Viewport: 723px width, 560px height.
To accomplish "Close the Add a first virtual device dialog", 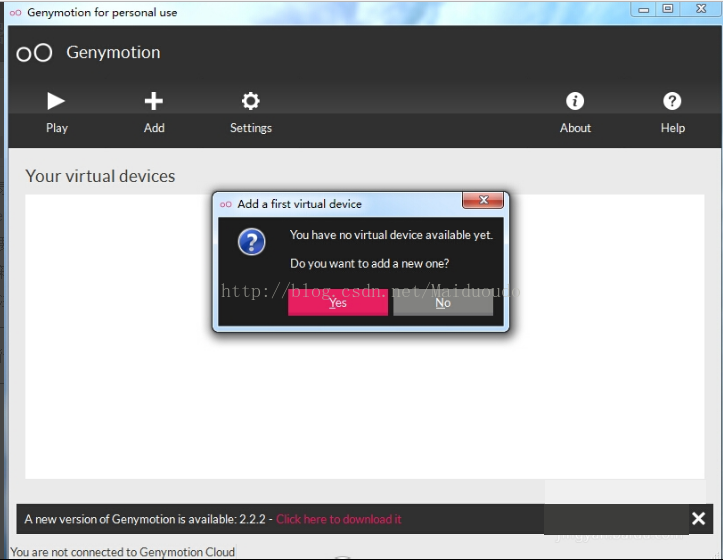I will [x=483, y=200].
